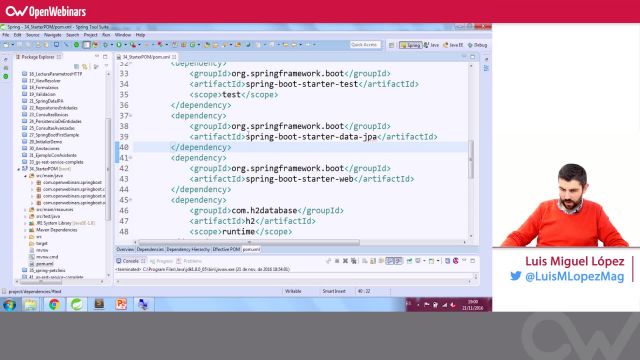
Task: Open the Help menu
Action: point(140,35)
